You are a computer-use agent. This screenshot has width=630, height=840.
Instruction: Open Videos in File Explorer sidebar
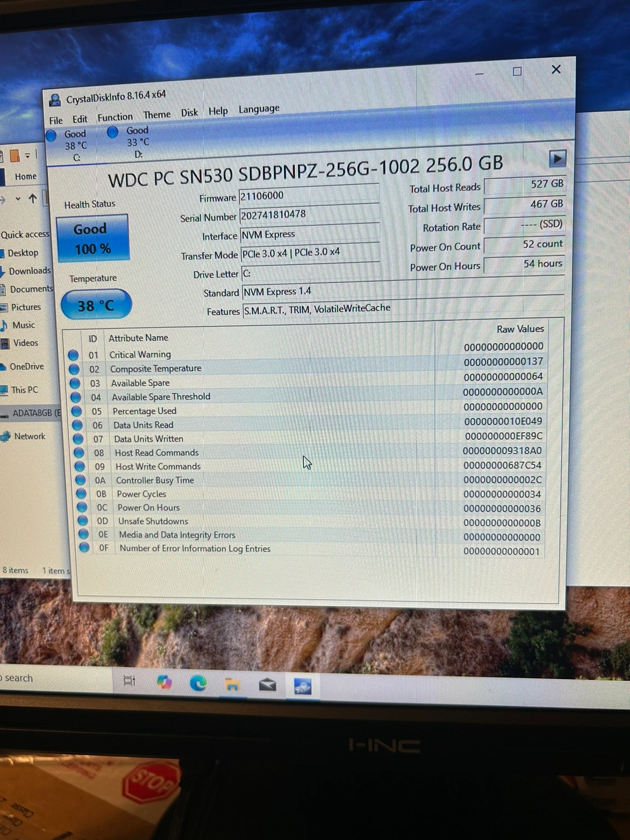[26, 343]
